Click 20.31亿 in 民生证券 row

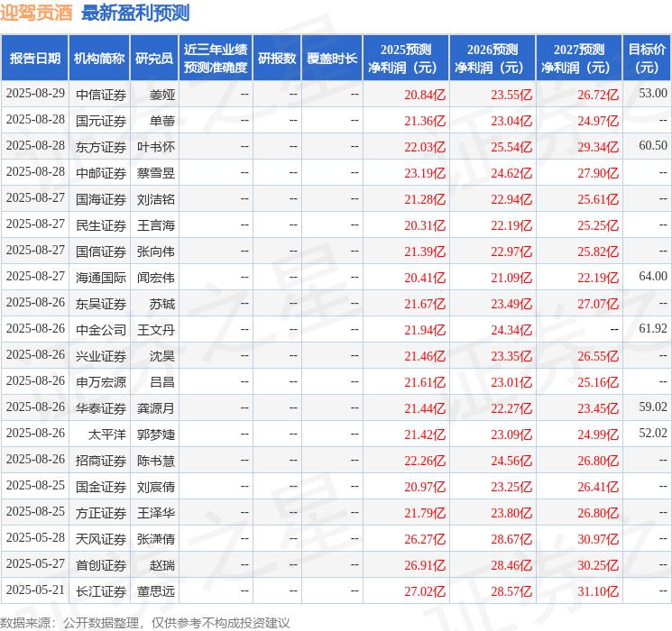point(425,225)
